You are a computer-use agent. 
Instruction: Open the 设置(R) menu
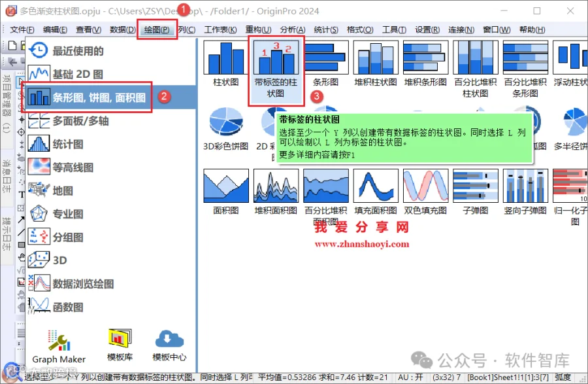(427, 29)
